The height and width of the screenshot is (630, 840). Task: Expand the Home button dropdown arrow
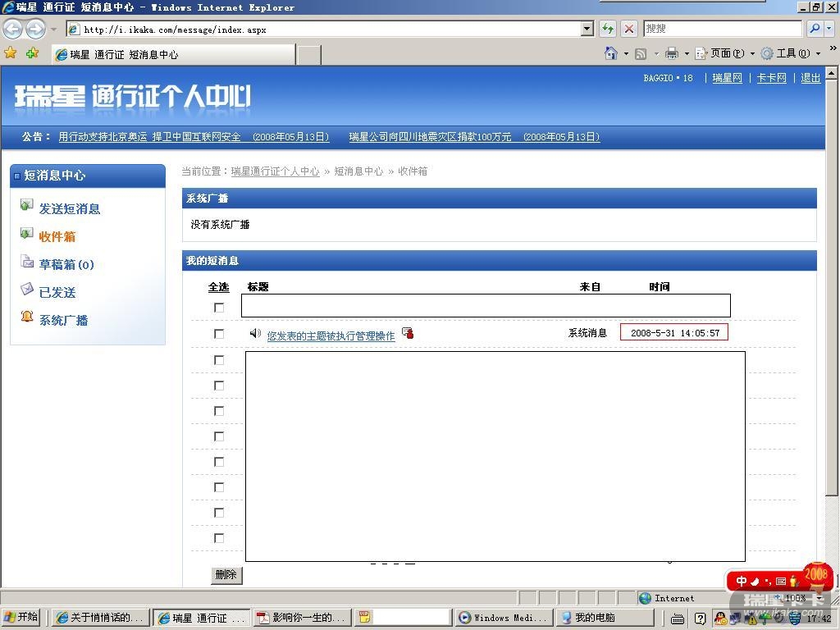[x=626, y=53]
